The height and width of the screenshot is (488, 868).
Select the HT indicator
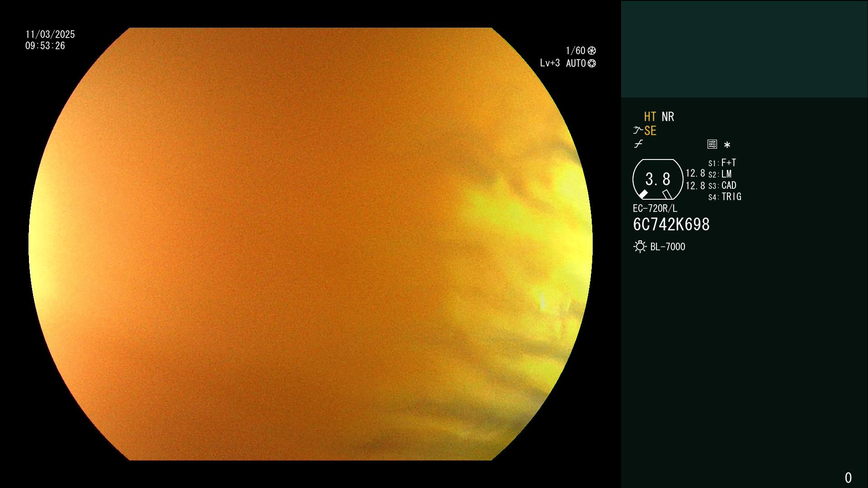coord(650,117)
